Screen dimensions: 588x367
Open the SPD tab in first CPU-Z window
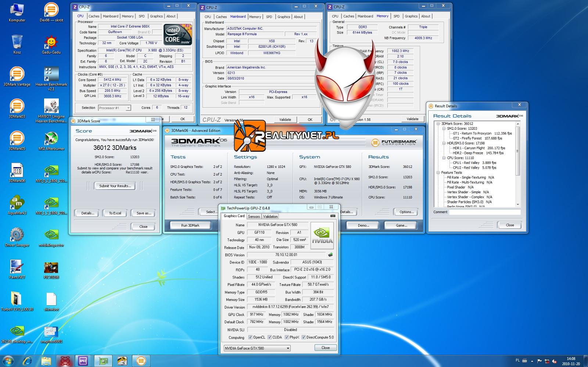(141, 16)
